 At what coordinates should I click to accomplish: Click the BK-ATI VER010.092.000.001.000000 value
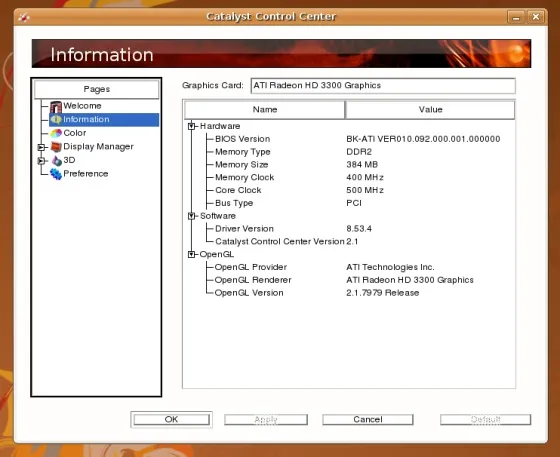tap(423, 139)
